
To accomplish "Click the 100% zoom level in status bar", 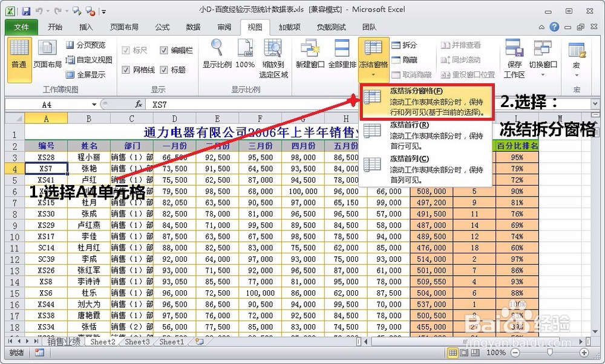I will (x=496, y=353).
